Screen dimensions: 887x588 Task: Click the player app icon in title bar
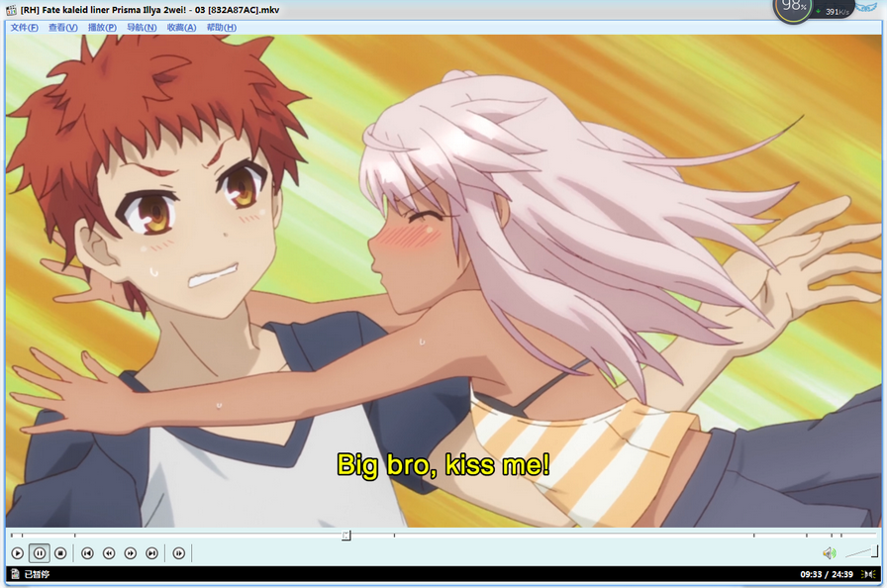coord(11,10)
